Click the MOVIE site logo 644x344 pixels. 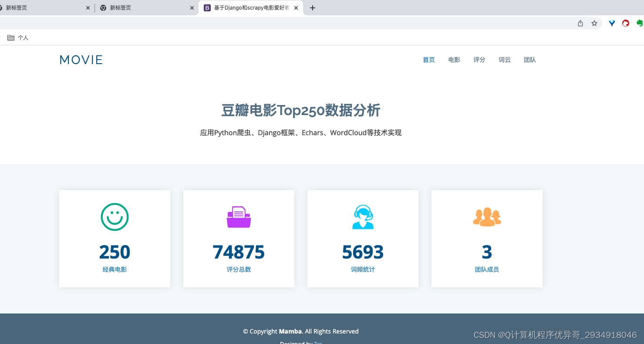tap(81, 60)
